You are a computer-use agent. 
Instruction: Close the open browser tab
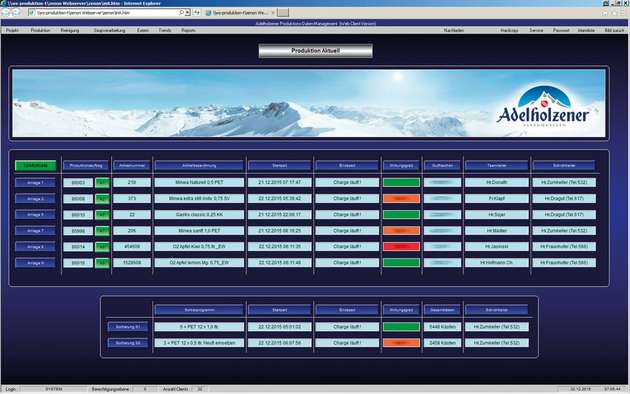[x=273, y=13]
